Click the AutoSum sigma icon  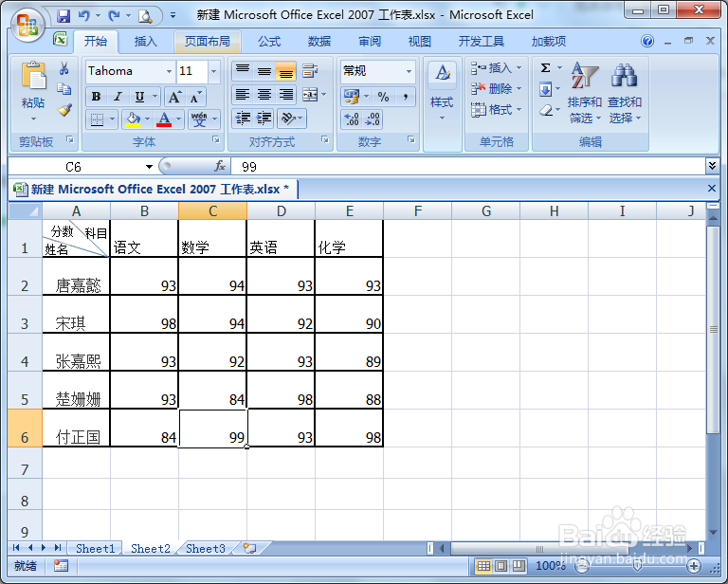[546, 68]
